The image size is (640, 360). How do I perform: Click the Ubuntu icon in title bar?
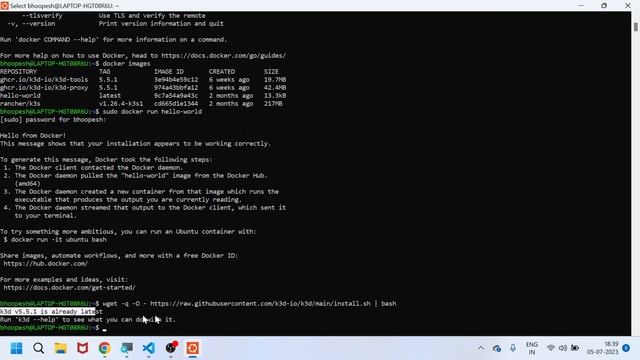[4, 6]
